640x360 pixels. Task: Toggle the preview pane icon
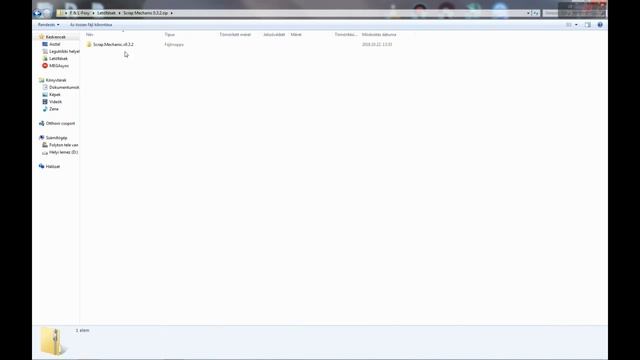(x=587, y=25)
